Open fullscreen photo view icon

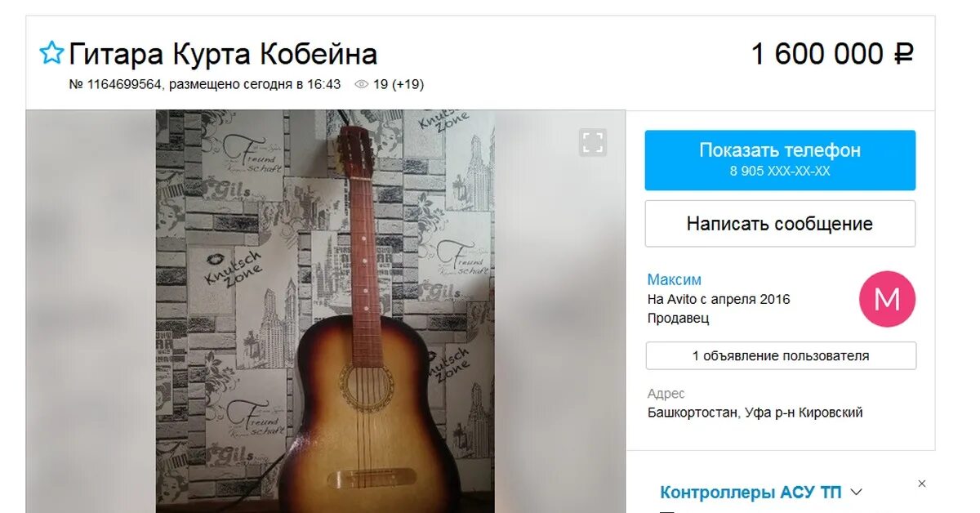(593, 142)
